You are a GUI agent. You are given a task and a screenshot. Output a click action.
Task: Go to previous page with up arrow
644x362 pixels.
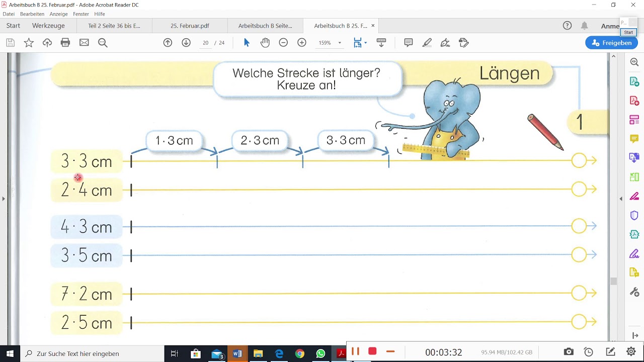[168, 43]
